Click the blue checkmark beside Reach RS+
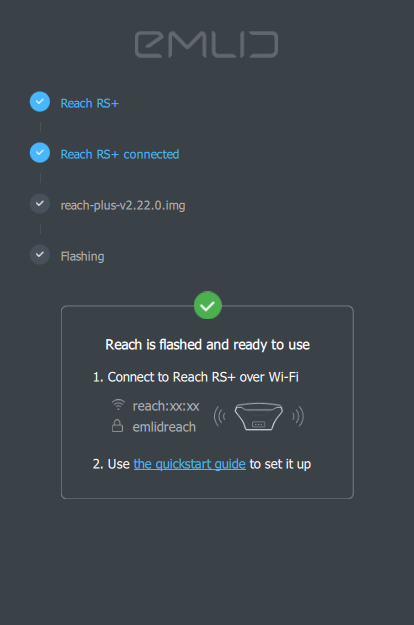The width and height of the screenshot is (414, 625). [40, 102]
